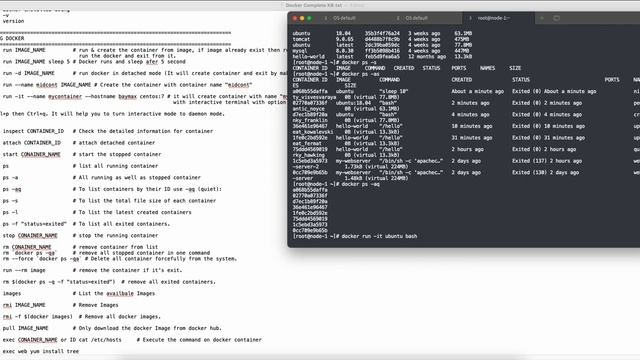Click the 'cat /etc/hosts' text in editor

pyautogui.click(x=100, y=340)
